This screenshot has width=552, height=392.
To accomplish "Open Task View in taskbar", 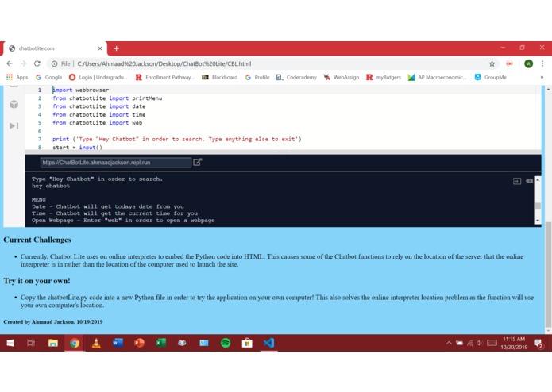I will click(x=31, y=343).
